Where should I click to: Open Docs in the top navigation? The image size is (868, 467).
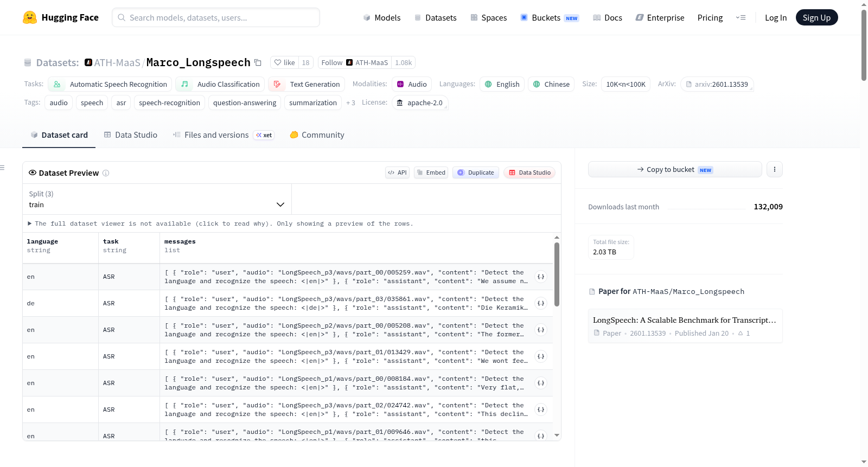click(608, 18)
